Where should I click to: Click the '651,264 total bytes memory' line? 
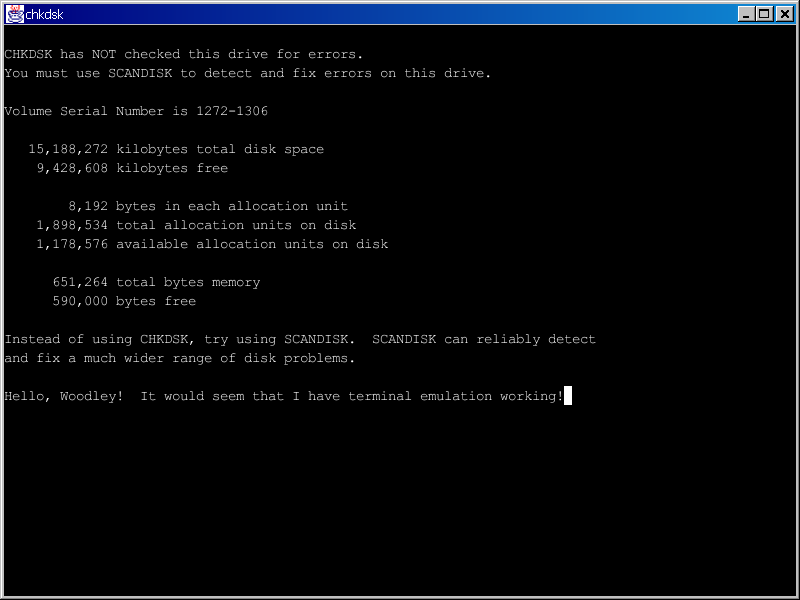click(156, 282)
